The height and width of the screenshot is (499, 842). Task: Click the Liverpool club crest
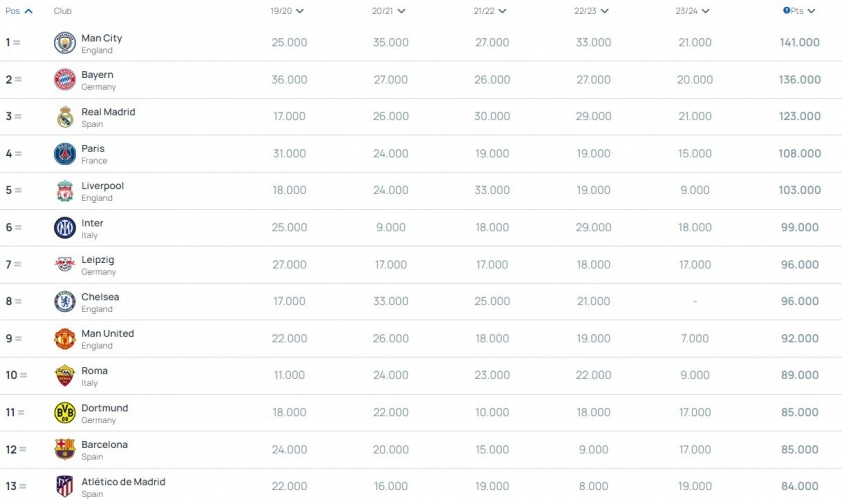[65, 191]
